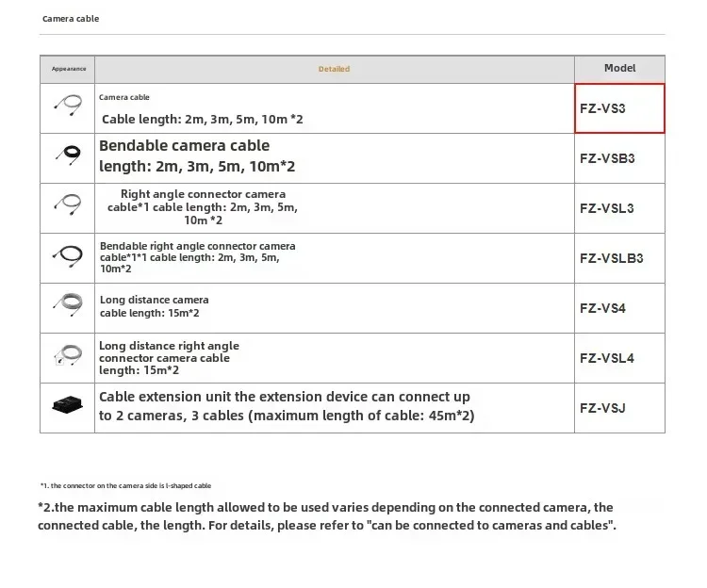Click the cable extension unit image
The width and height of the screenshot is (707, 588).
click(x=67, y=405)
